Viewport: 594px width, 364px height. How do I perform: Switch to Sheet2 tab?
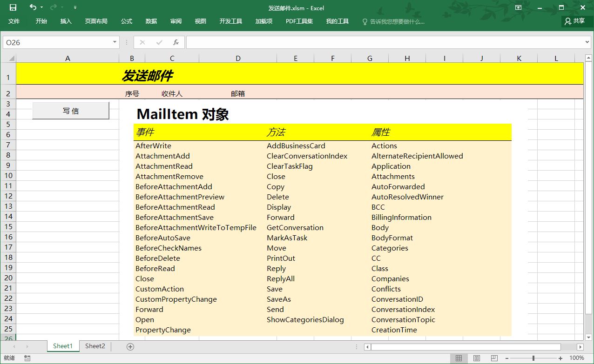[x=95, y=346]
